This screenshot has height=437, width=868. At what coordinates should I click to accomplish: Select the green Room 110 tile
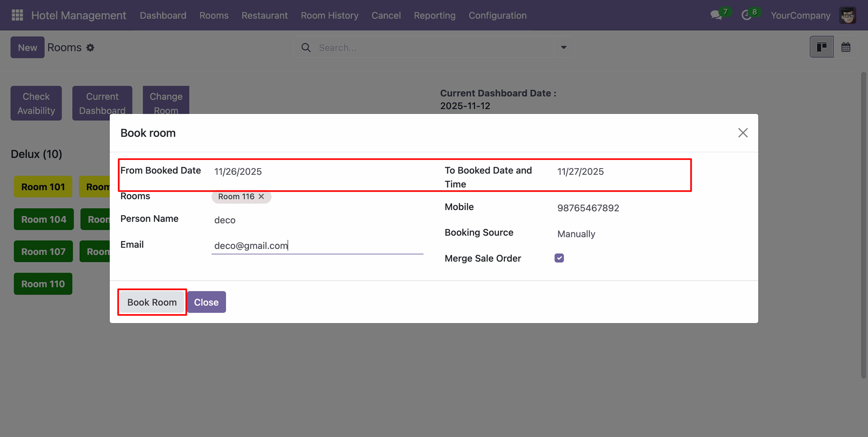pyautogui.click(x=43, y=284)
